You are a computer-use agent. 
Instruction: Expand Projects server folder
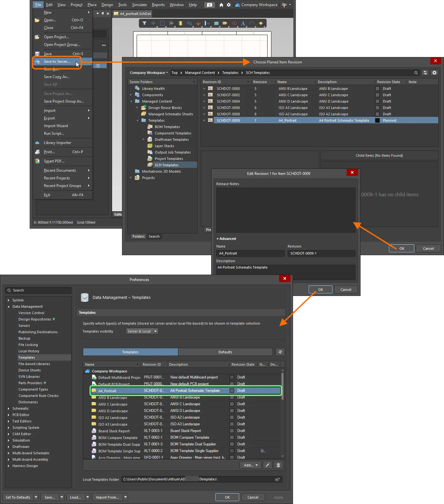tap(131, 178)
